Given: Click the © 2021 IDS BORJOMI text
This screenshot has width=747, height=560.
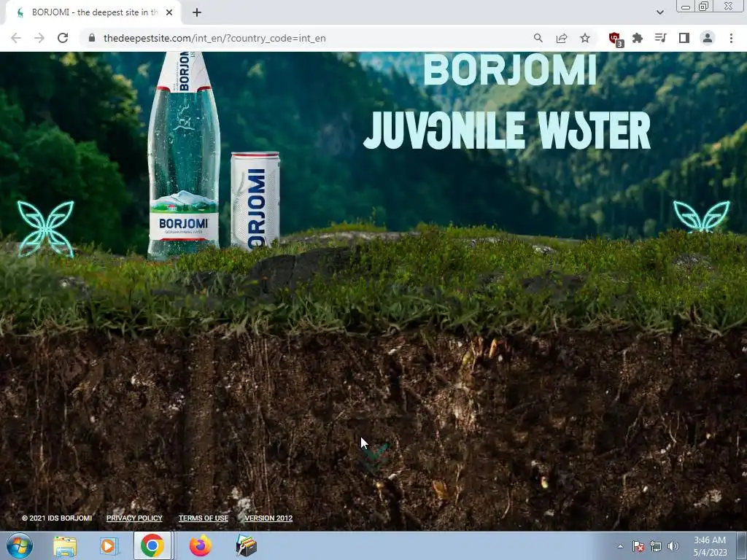Looking at the screenshot, I should 57,518.
